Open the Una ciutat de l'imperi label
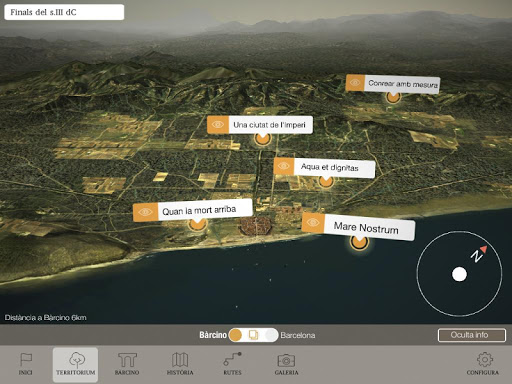This screenshot has height=384, width=512. [269, 125]
